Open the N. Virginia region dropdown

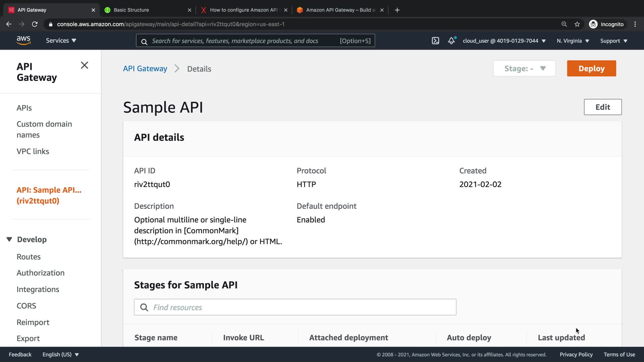(x=573, y=41)
